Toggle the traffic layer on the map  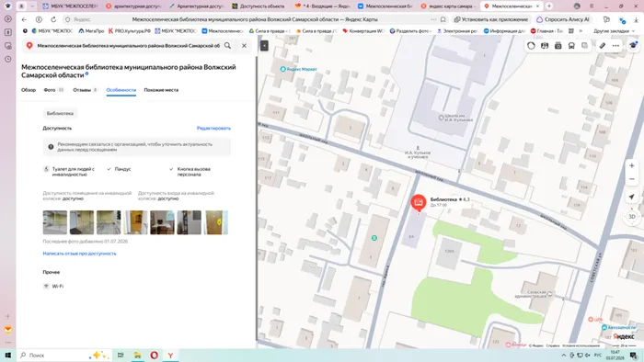[x=531, y=46]
